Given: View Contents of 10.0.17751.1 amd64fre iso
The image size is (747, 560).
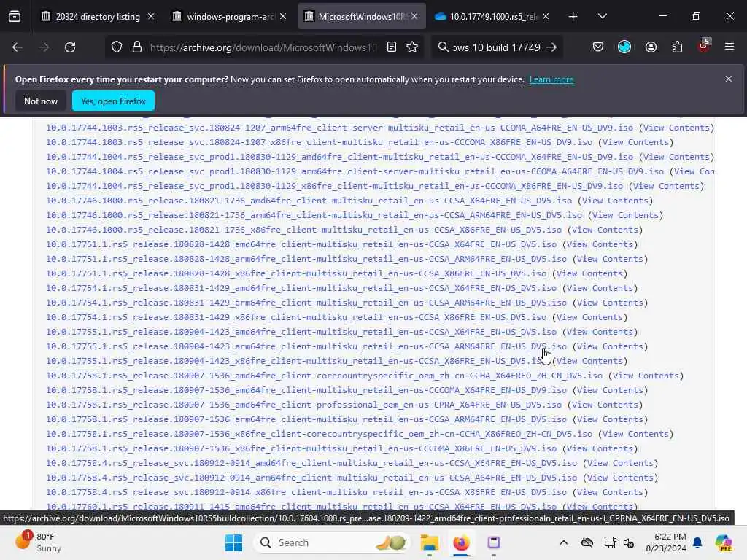Looking at the screenshot, I should click(600, 244).
